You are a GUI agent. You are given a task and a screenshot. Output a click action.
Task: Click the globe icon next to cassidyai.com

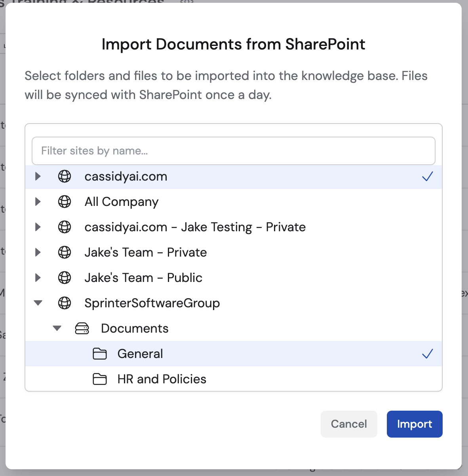coord(65,177)
